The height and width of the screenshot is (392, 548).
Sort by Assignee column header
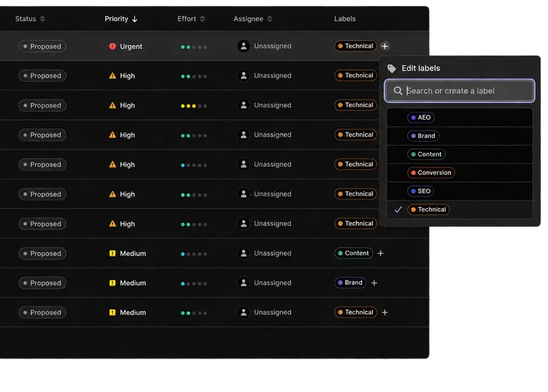pyautogui.click(x=253, y=19)
